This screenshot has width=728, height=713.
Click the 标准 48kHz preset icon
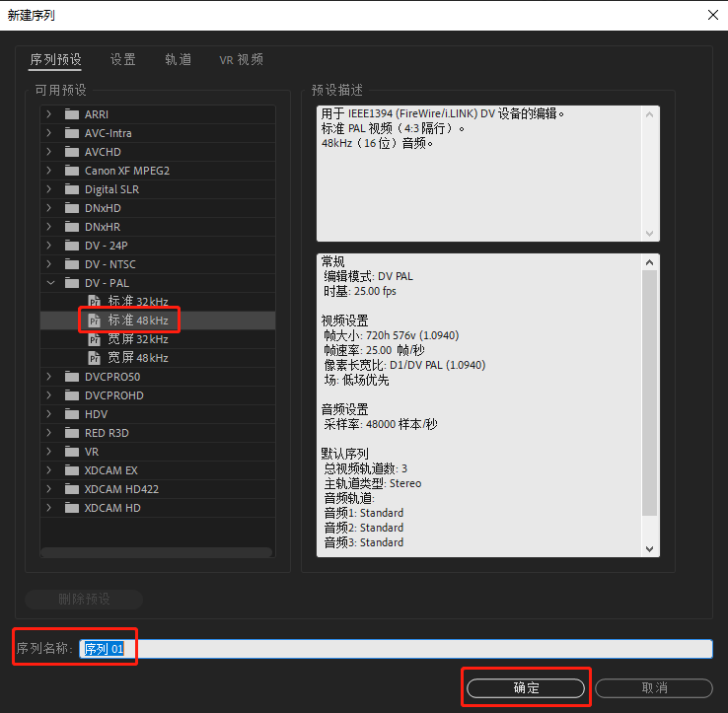(x=95, y=321)
